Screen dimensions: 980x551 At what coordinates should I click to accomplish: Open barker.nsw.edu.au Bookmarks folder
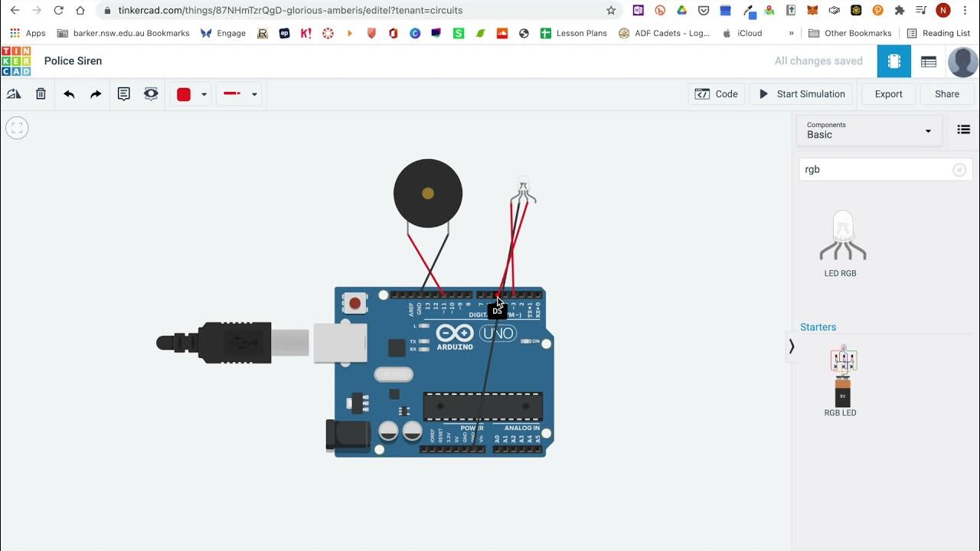point(123,33)
